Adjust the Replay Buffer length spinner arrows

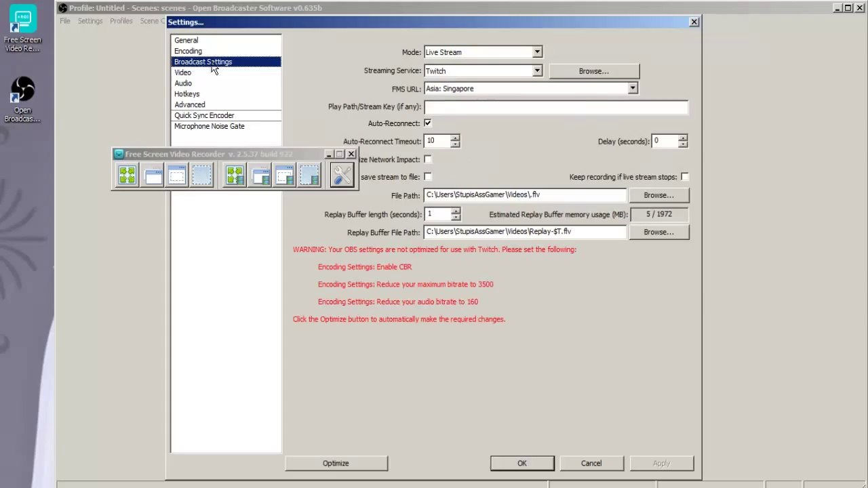click(x=455, y=214)
